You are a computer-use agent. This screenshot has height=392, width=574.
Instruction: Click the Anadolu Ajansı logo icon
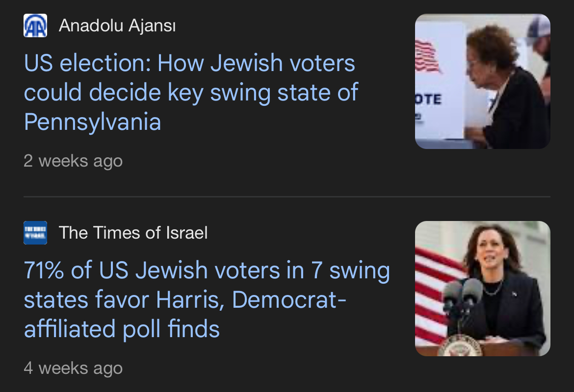[x=35, y=25]
